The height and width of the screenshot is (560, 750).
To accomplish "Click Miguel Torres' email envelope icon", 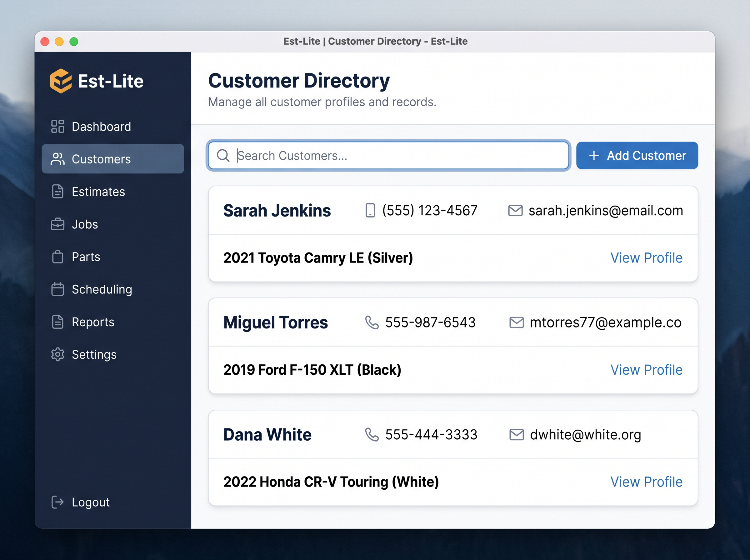I will 517,322.
